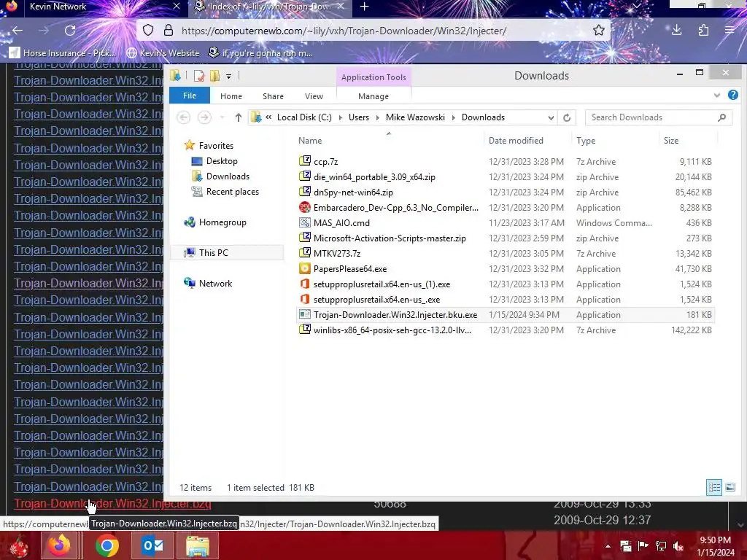
Task: Select Recent places in sidebar
Action: [x=233, y=192]
